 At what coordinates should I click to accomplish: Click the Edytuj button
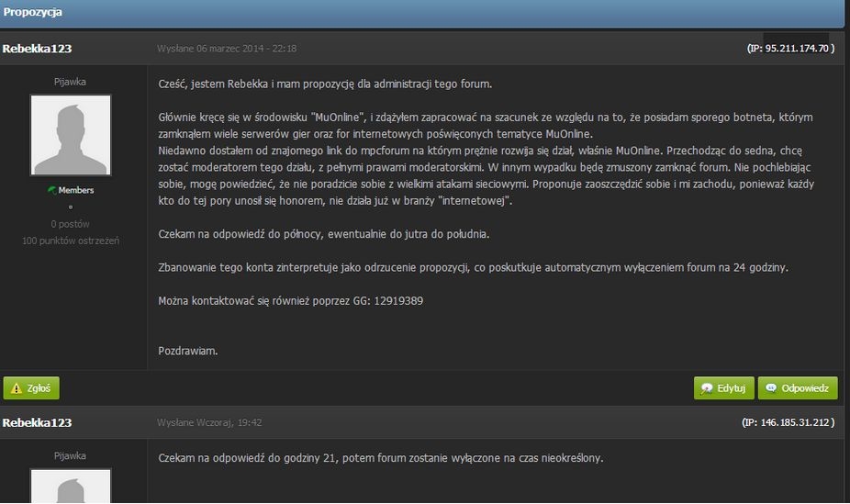[x=723, y=388]
